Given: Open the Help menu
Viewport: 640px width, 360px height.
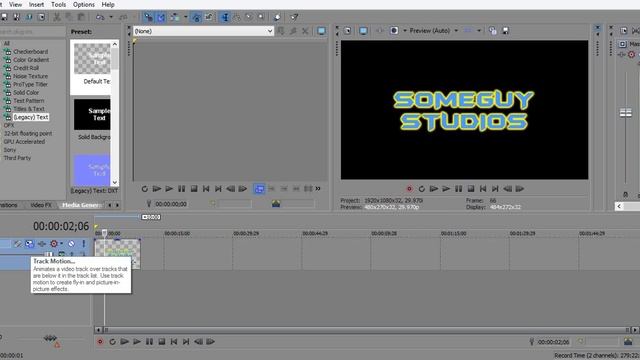Looking at the screenshot, I should coord(108,4).
